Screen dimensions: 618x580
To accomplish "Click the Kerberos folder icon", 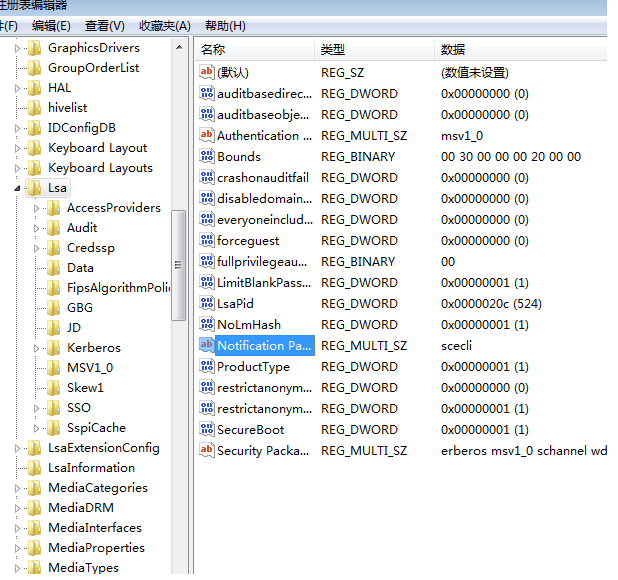I will pos(54,348).
